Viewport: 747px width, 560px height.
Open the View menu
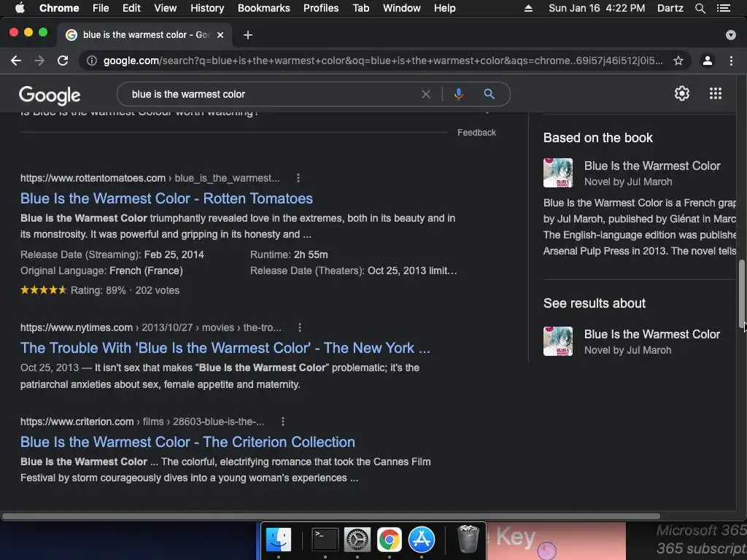tap(166, 8)
